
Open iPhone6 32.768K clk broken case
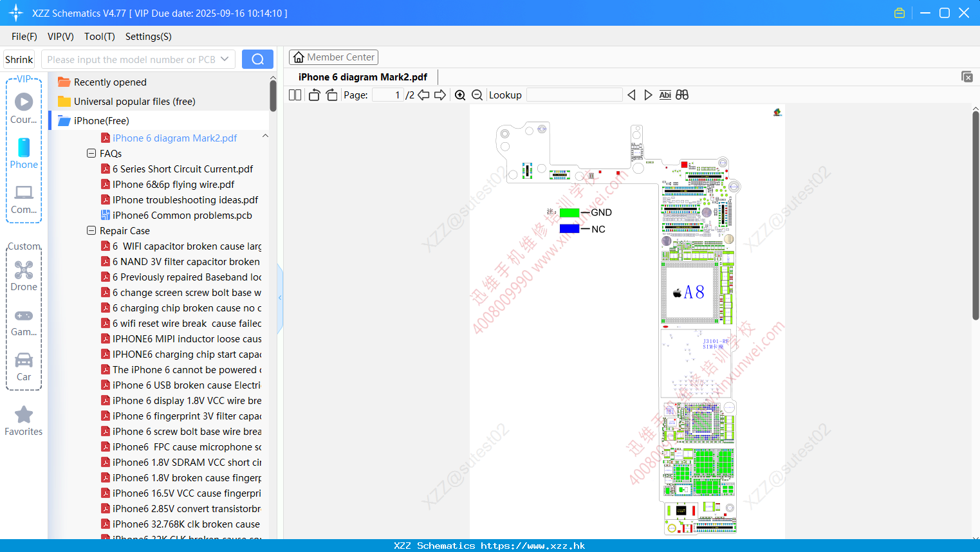[x=187, y=524]
